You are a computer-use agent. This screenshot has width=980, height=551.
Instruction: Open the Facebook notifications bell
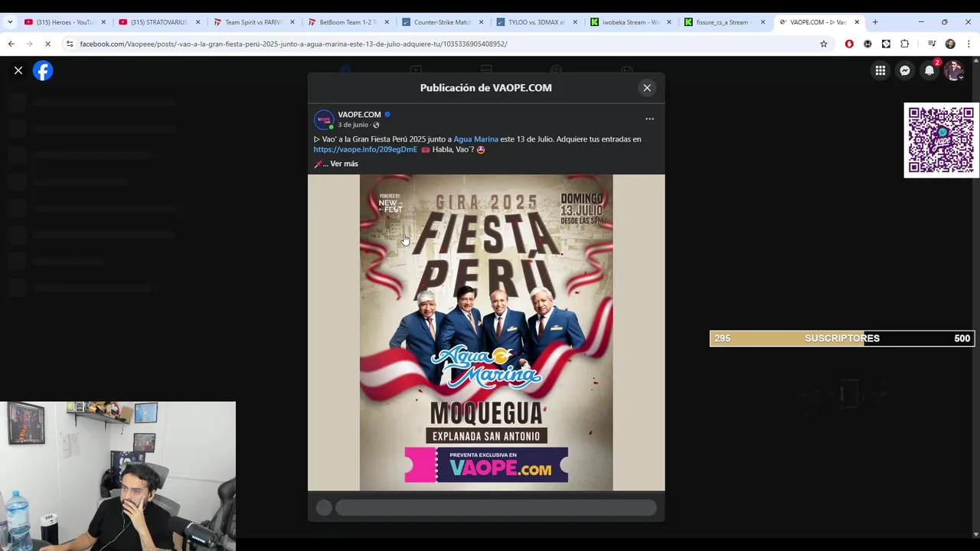pyautogui.click(x=929, y=70)
